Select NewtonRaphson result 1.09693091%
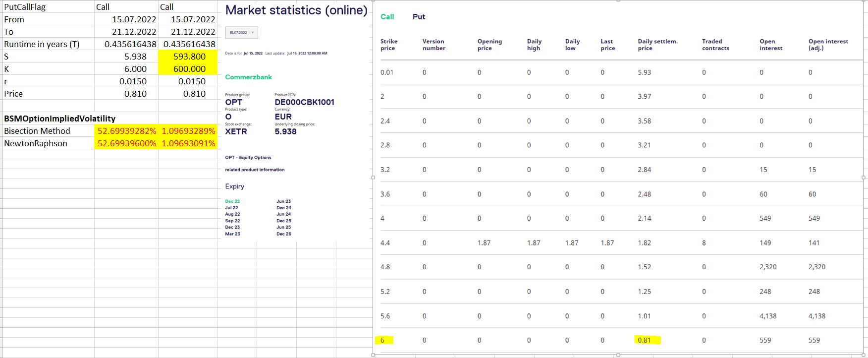The height and width of the screenshot is (358, 868). (x=188, y=143)
